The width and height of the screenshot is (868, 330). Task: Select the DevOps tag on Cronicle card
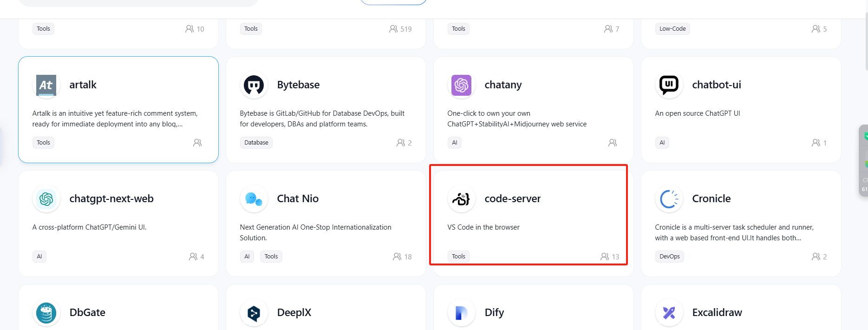[x=670, y=257]
